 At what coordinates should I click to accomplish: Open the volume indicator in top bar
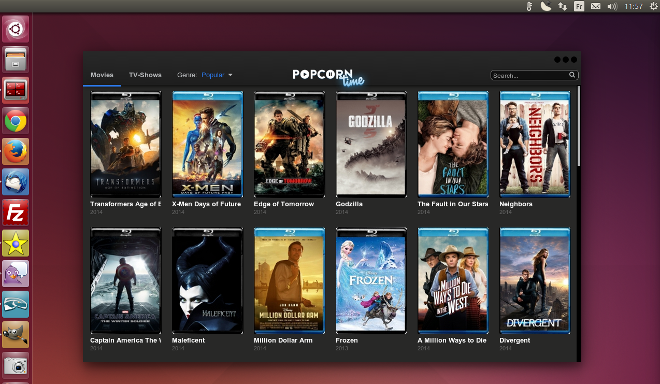pos(612,6)
